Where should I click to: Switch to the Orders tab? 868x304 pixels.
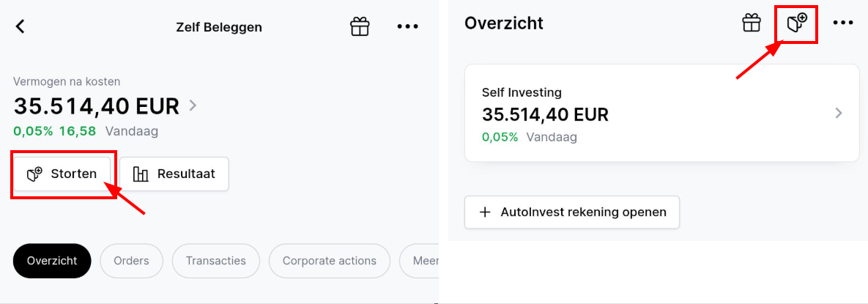point(132,261)
